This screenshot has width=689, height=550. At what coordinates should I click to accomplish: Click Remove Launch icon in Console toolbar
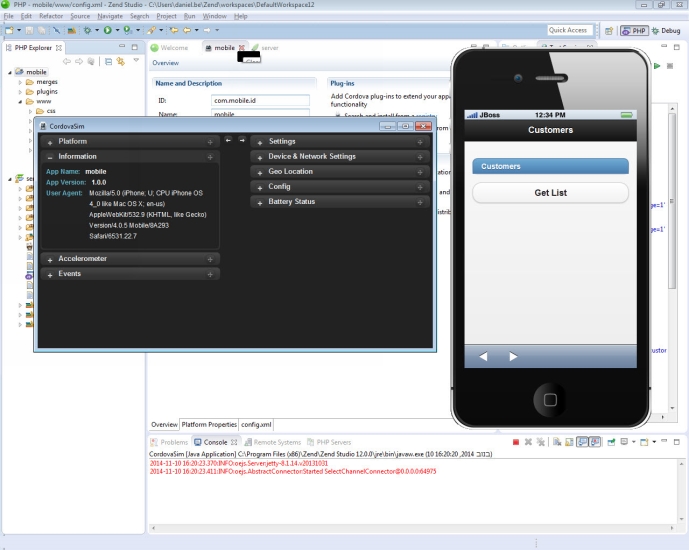click(x=528, y=442)
